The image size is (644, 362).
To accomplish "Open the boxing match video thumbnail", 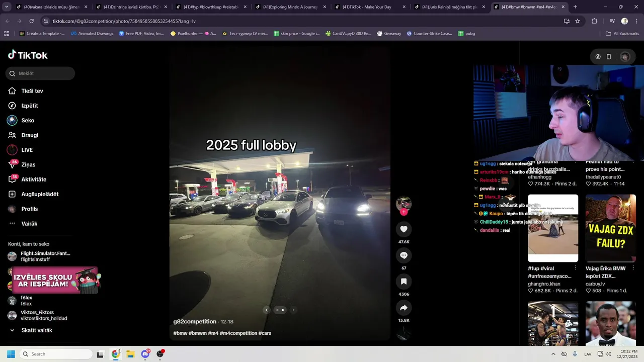I will [553, 323].
